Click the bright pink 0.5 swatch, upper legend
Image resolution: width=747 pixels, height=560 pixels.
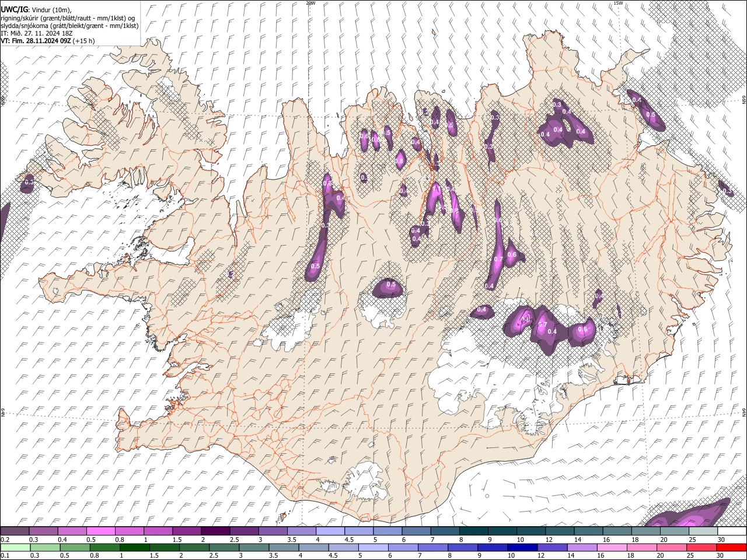click(x=100, y=531)
